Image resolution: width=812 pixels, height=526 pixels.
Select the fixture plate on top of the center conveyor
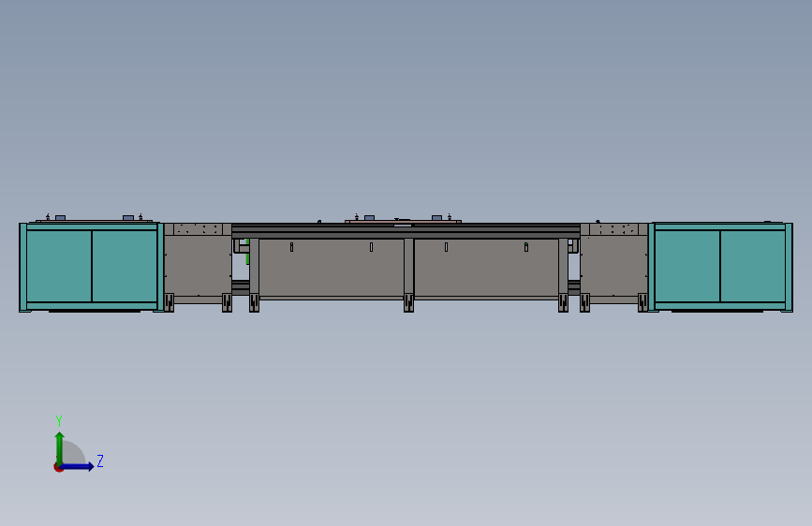pyautogui.click(x=403, y=222)
